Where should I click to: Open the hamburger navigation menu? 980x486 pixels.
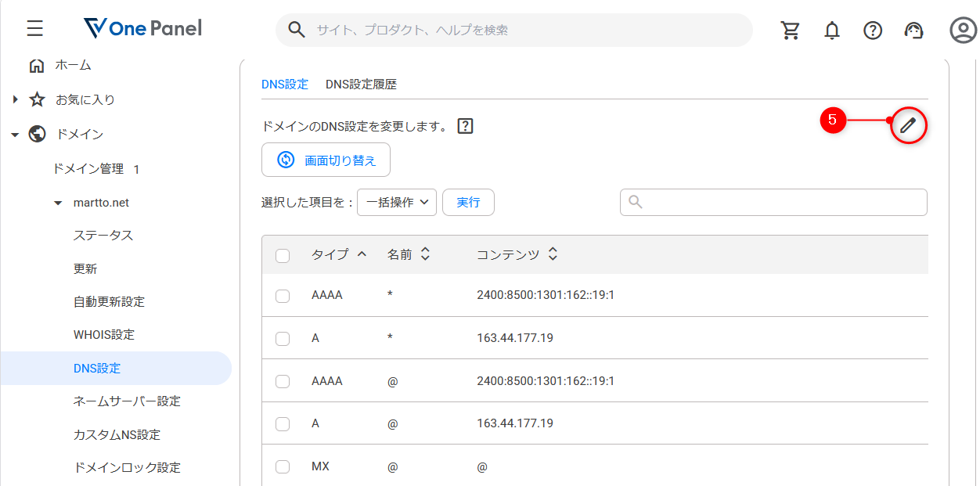34,30
